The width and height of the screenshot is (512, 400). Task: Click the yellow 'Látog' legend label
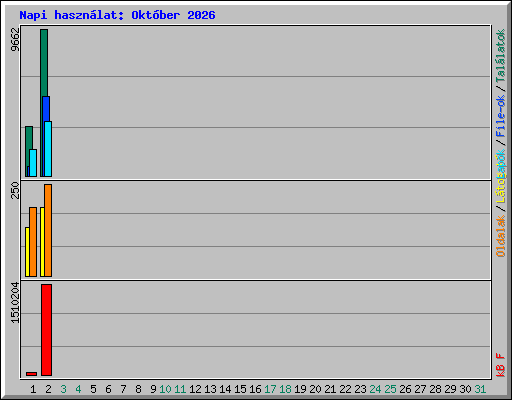(500, 187)
